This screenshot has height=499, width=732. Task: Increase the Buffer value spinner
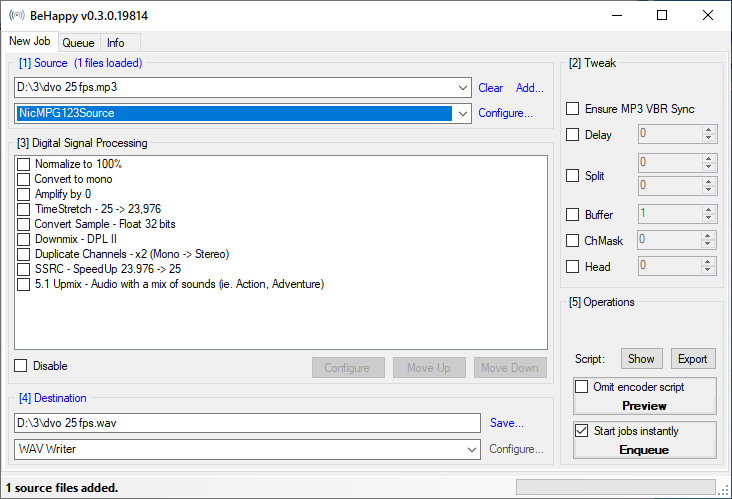click(x=709, y=210)
